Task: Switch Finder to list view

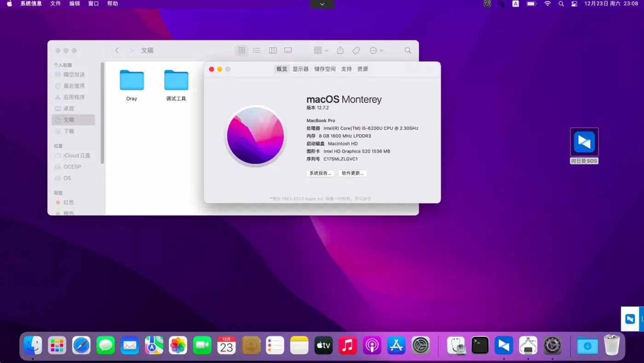Action: click(257, 51)
